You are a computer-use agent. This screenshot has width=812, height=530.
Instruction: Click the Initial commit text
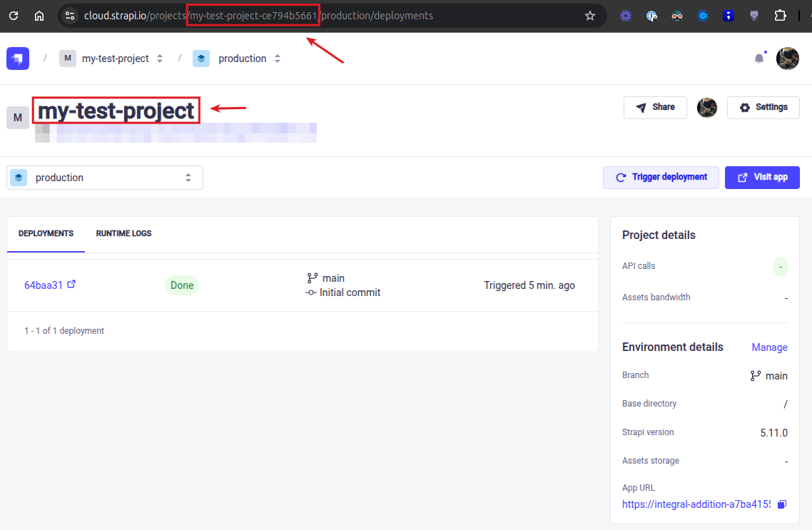(350, 292)
